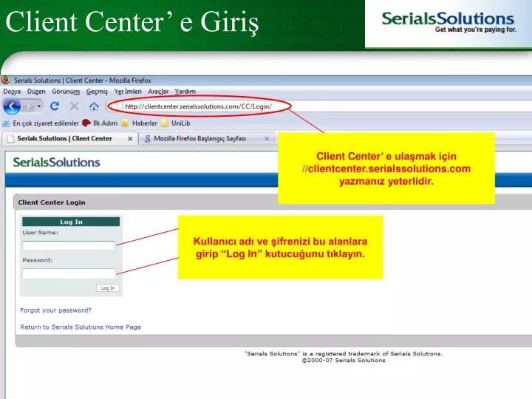Click the page icon in address bar
This screenshot has width=532, height=399.
coord(116,106)
